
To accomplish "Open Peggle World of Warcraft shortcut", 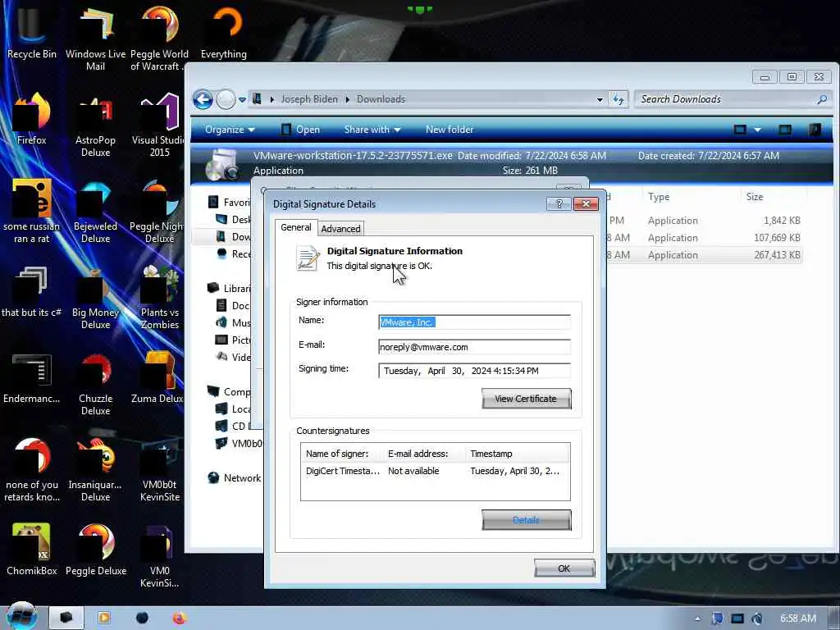I will coord(159,39).
